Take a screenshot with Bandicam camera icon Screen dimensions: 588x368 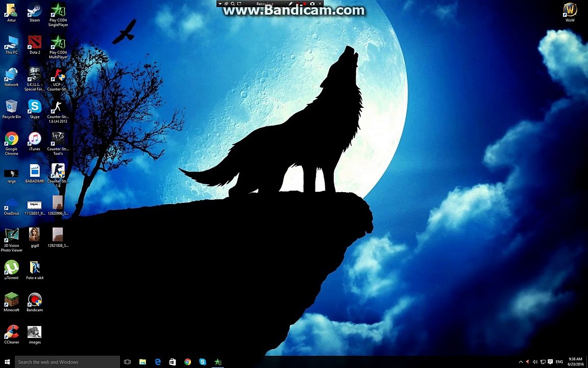pos(312,4)
